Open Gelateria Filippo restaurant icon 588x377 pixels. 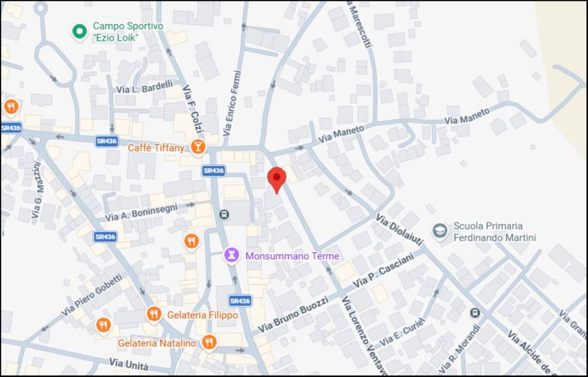tap(153, 314)
